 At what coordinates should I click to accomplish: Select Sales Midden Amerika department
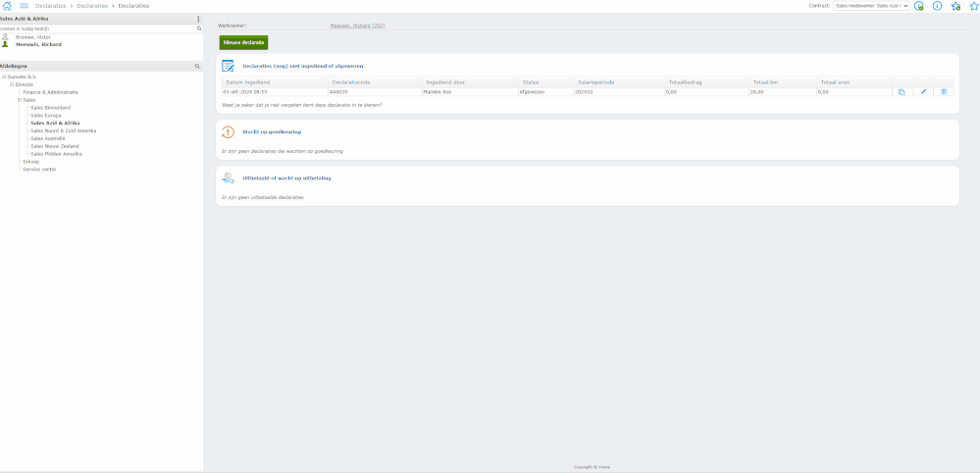[56, 154]
